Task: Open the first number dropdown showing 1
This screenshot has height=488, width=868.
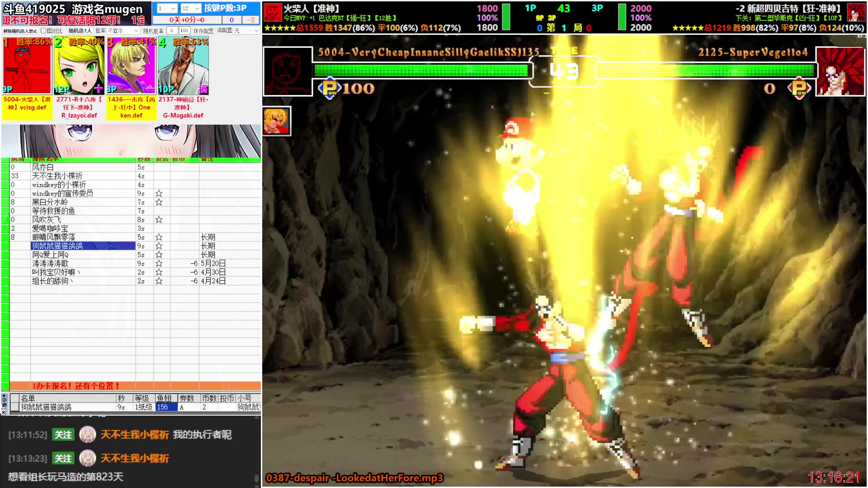Action: [x=167, y=8]
